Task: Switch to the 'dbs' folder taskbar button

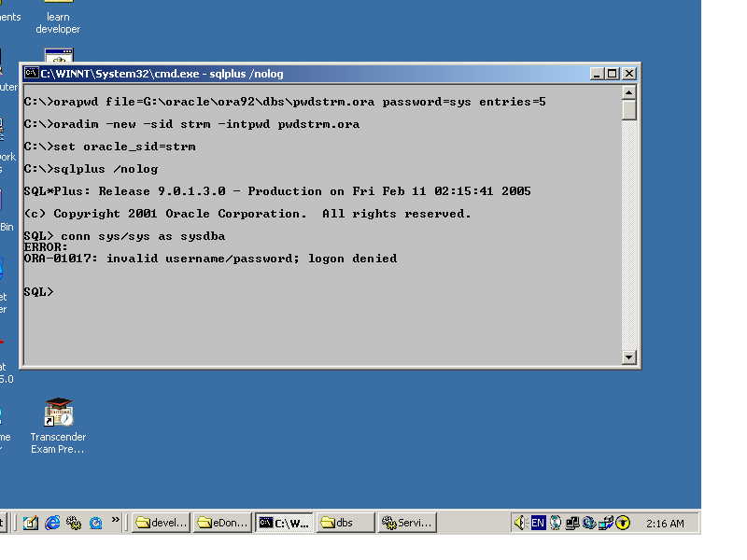Action: tap(345, 523)
